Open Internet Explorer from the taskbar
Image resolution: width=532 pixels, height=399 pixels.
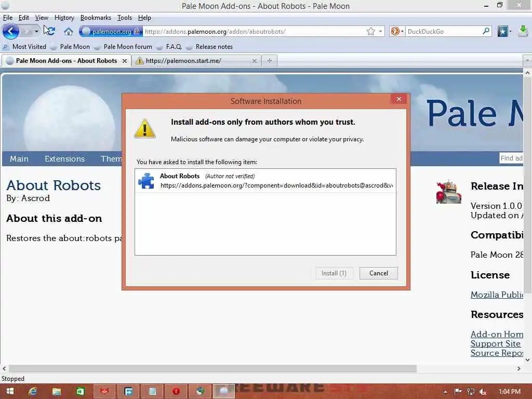coord(33,392)
